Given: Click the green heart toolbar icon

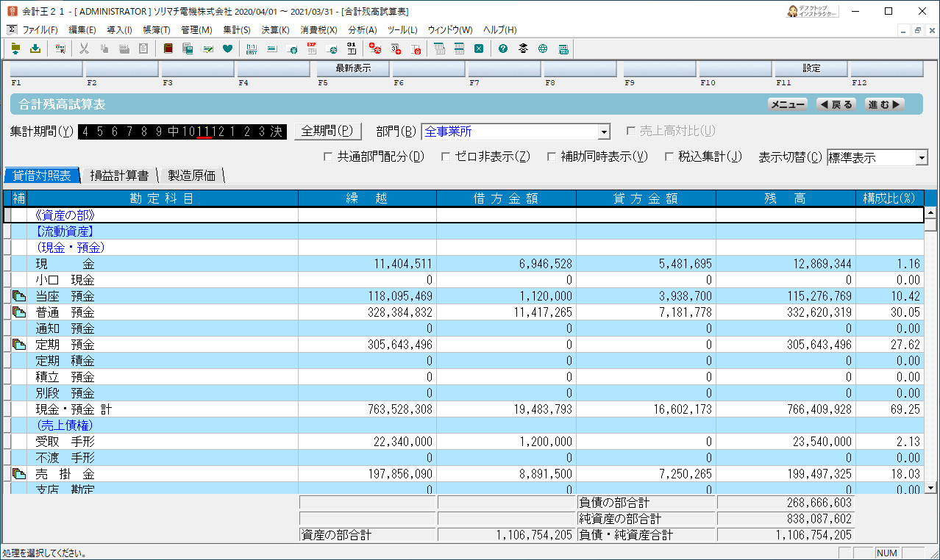Looking at the screenshot, I should click(227, 49).
